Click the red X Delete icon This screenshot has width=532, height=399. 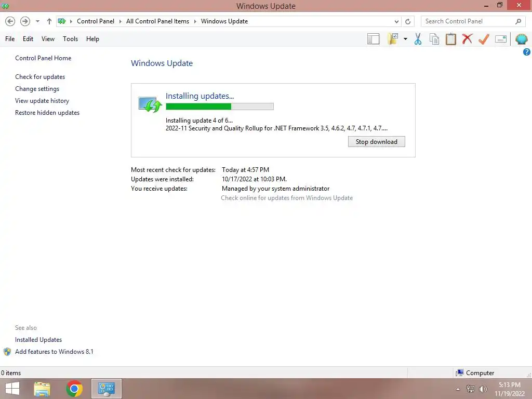click(467, 38)
